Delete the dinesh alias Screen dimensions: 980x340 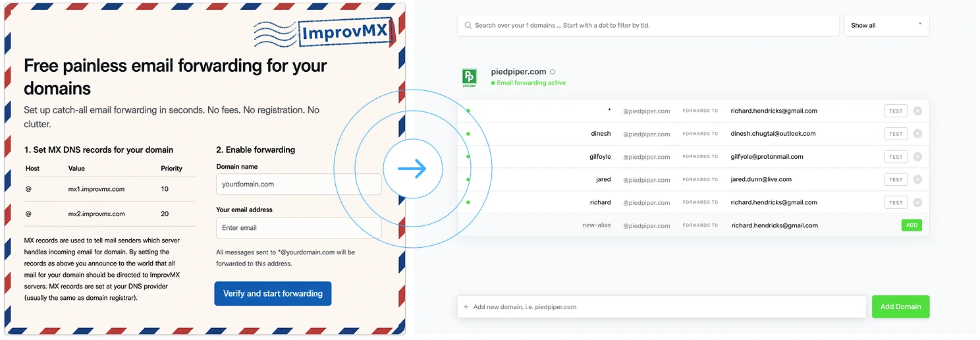point(917,134)
